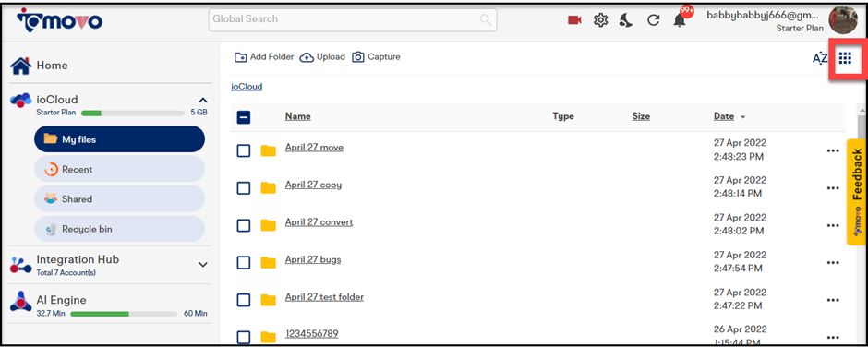Click AI Engine minutes usage bar
Viewport: 868px width, 347px height.
[124, 314]
